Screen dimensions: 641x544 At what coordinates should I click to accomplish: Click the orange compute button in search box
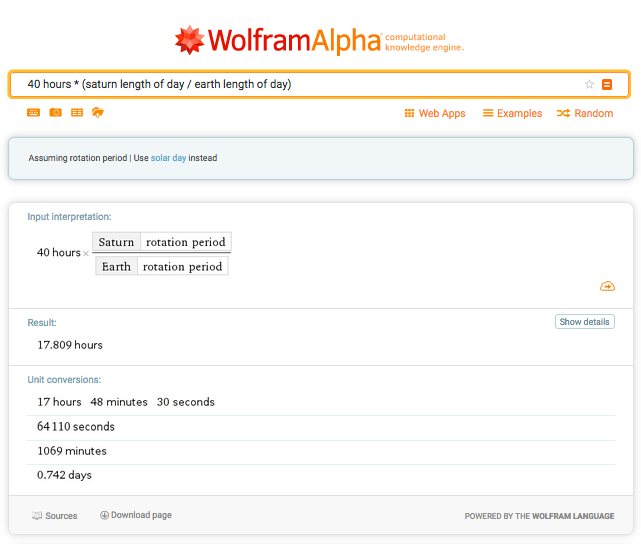[x=607, y=84]
